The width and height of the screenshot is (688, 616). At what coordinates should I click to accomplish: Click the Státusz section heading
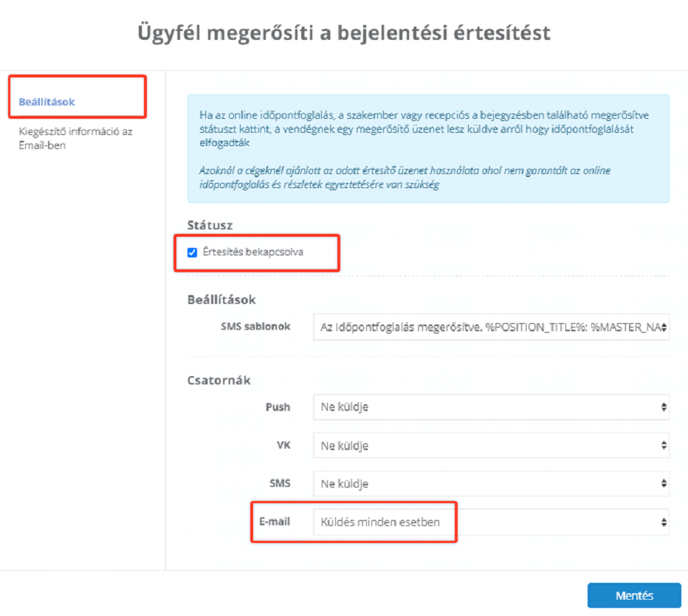point(210,225)
